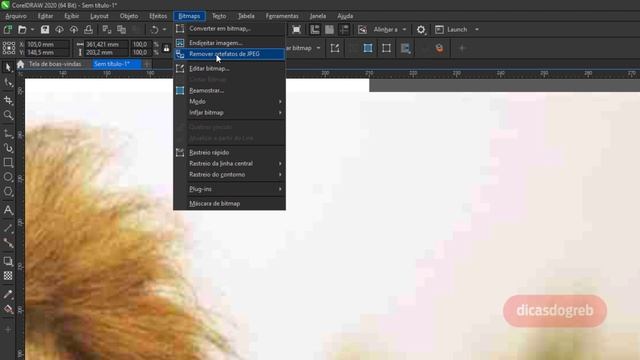Screen dimensions: 640x360
Task: Open the Tabela menu
Action: 246,16
